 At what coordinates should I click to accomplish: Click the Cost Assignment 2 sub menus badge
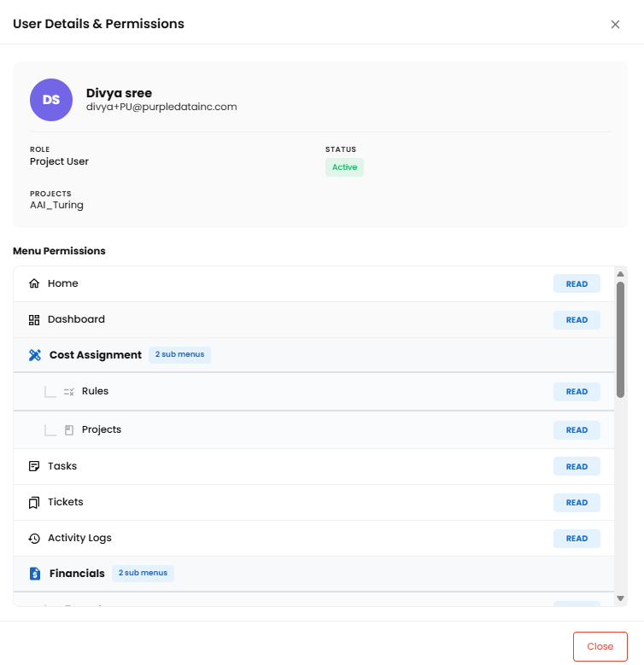click(179, 354)
